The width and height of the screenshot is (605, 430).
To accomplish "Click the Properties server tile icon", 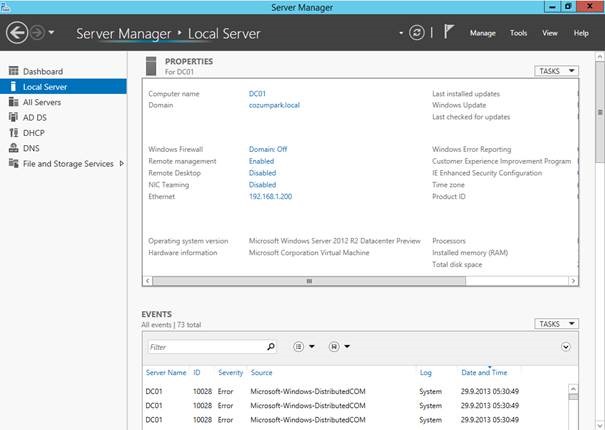I will (x=151, y=66).
